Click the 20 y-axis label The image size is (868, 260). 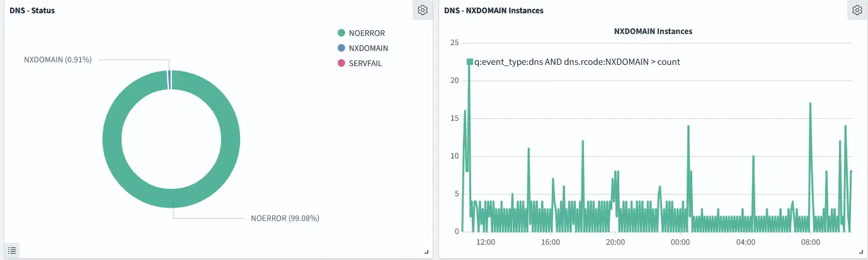tap(454, 81)
